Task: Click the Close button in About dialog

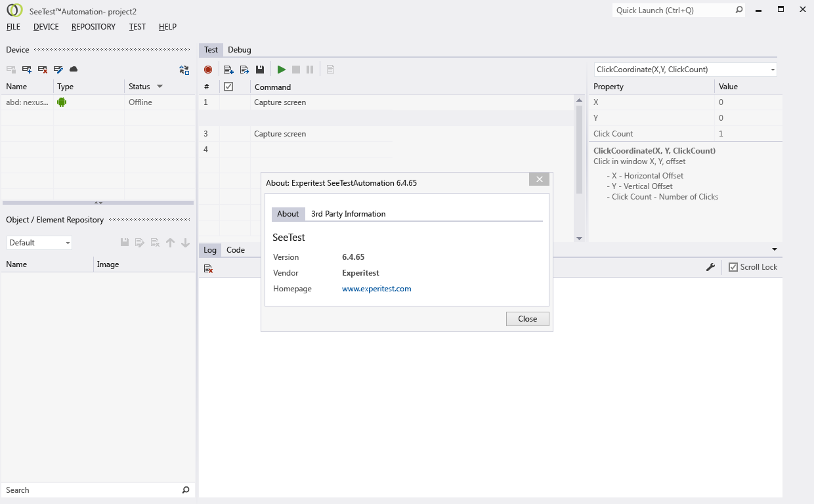Action: [x=528, y=319]
